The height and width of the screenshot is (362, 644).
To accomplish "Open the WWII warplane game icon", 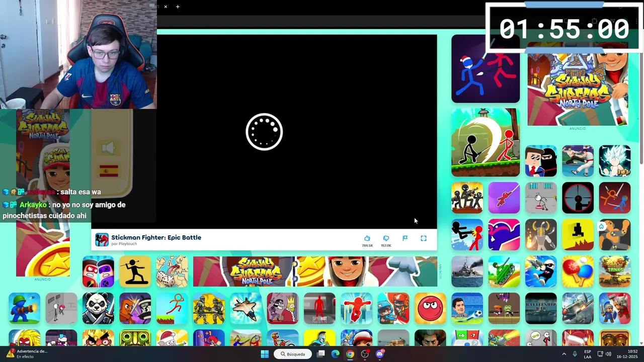I will (x=578, y=308).
